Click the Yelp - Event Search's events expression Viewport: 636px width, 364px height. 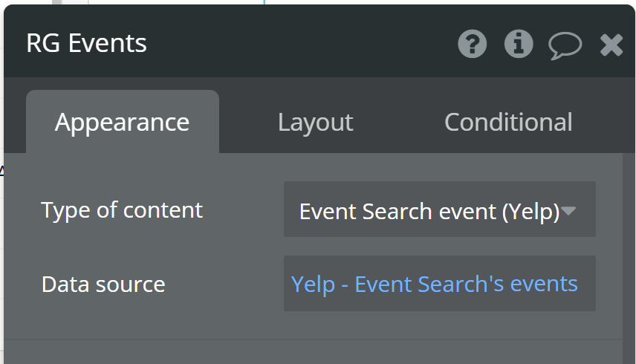[434, 284]
